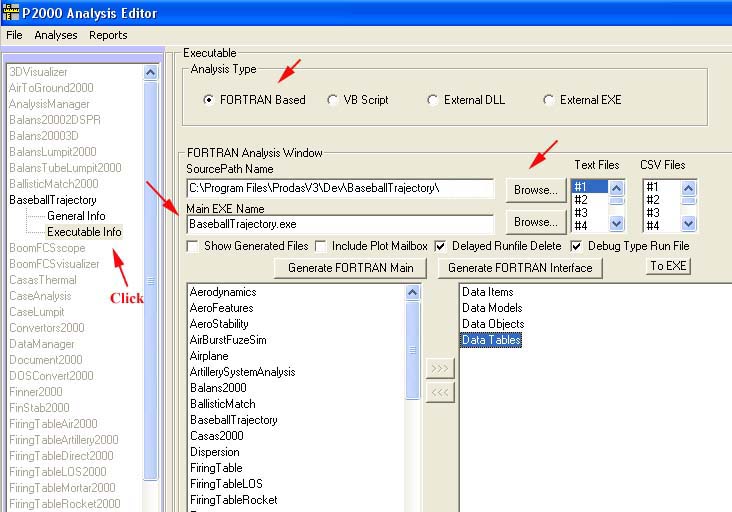Select #2 in CSV Files list
The width and height of the screenshot is (732, 512).
point(662,200)
